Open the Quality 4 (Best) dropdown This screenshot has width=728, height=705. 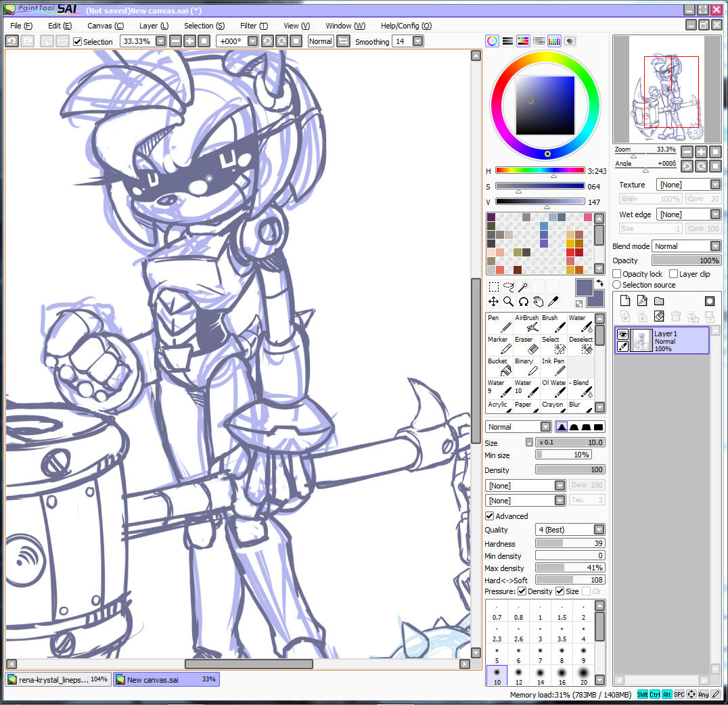[x=599, y=530]
